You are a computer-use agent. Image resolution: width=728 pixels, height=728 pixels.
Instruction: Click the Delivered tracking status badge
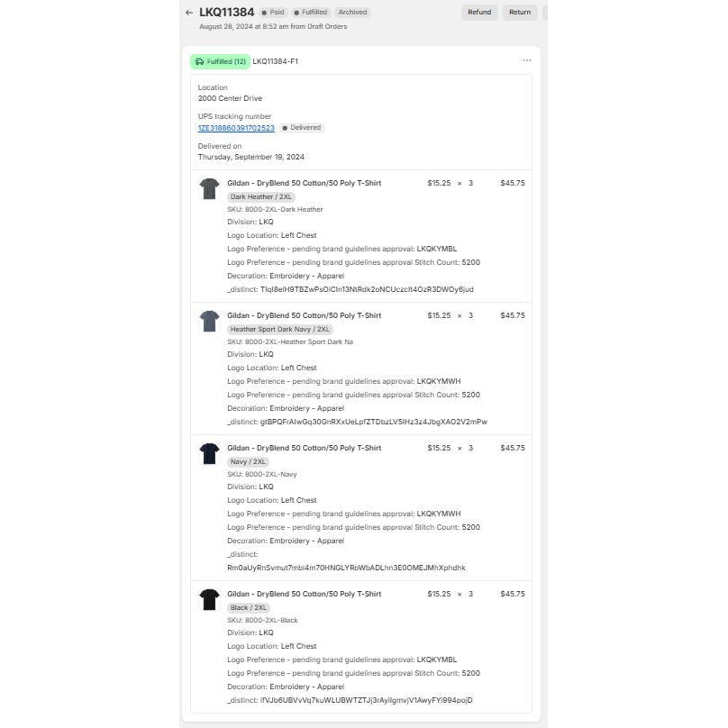[302, 127]
